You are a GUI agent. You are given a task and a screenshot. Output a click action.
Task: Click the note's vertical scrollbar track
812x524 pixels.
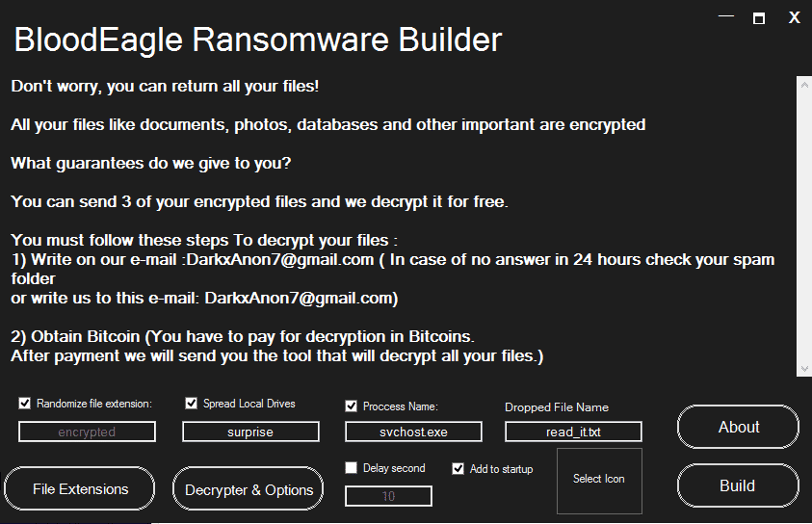(x=804, y=226)
